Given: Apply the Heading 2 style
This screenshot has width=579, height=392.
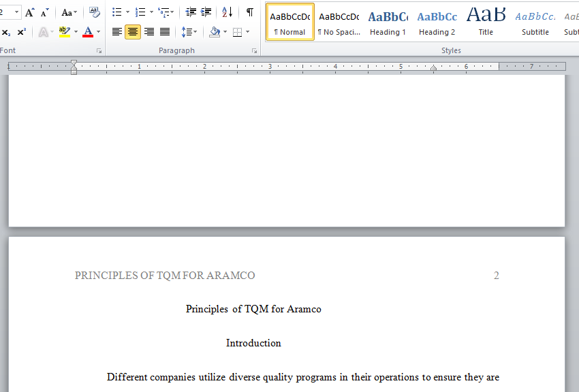Looking at the screenshot, I should click(x=437, y=22).
